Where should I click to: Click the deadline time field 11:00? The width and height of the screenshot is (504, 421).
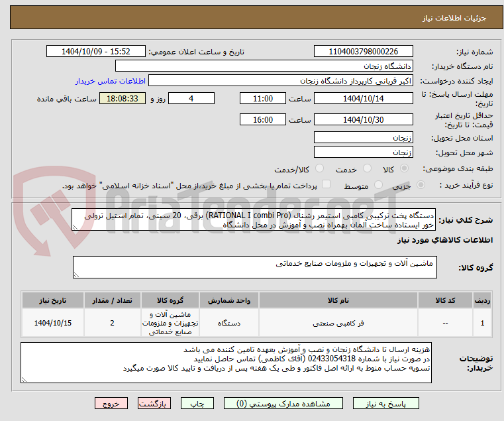(263, 98)
